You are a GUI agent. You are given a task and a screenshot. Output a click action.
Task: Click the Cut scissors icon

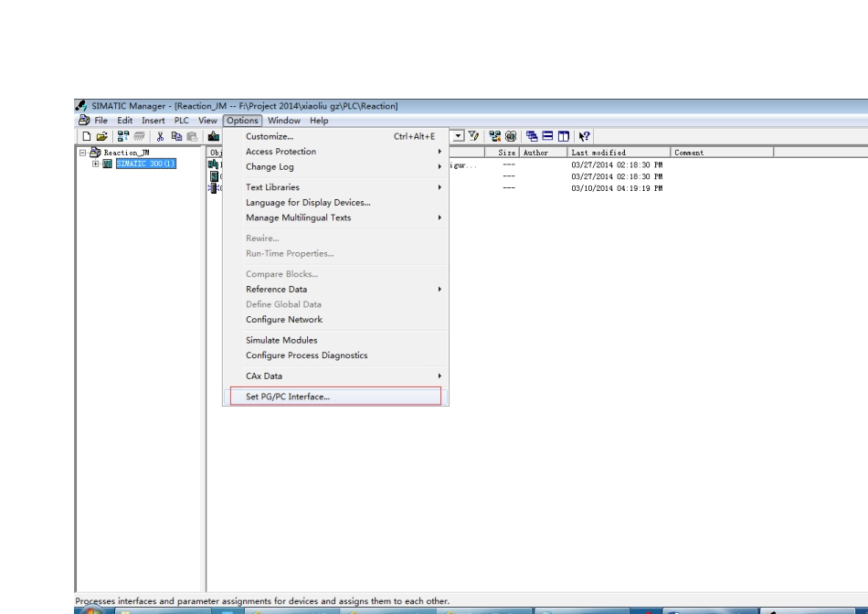point(159,136)
